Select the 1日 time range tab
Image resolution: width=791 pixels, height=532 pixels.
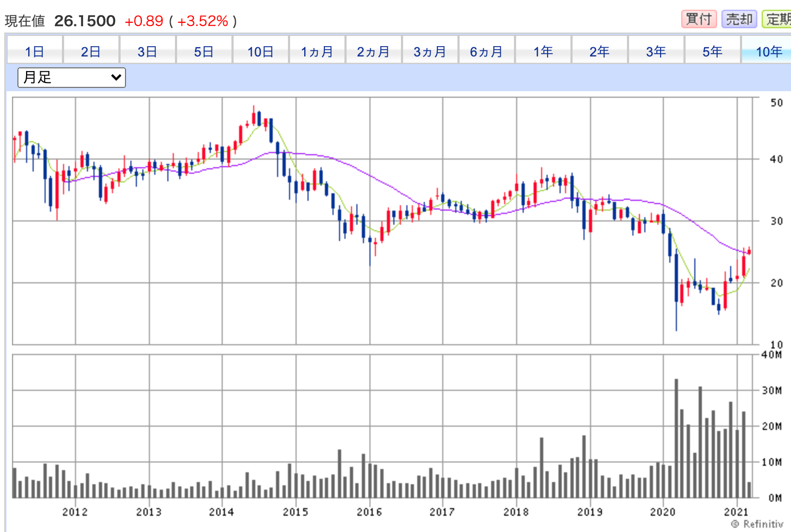(x=35, y=52)
